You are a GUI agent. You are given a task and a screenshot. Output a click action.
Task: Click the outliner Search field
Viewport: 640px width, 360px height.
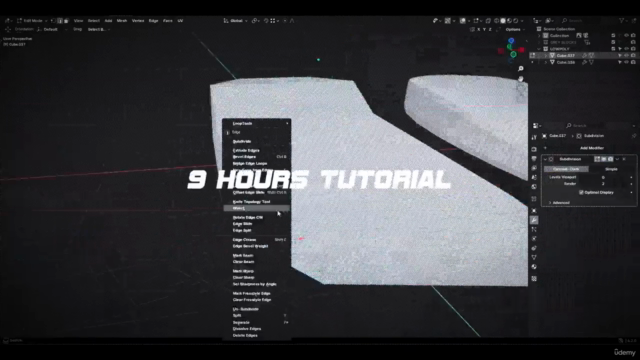coord(587,20)
